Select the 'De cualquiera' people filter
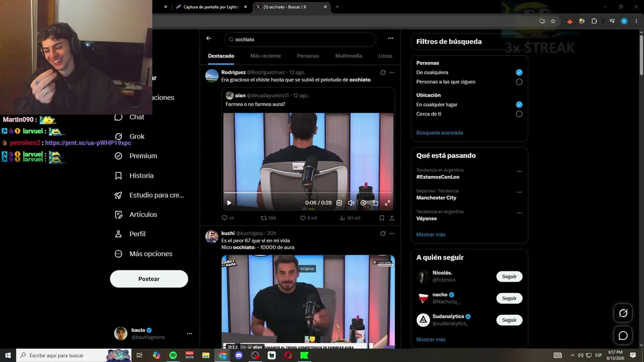The image size is (644, 362). point(519,72)
